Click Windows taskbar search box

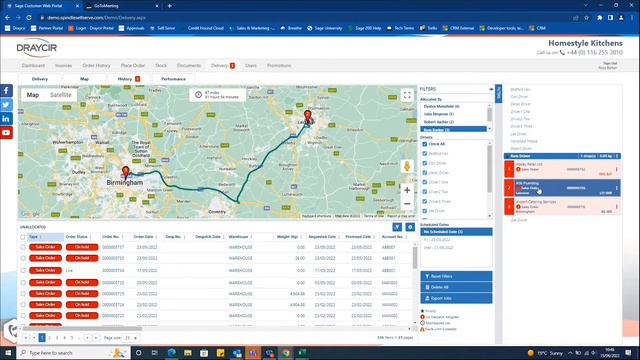73,353
